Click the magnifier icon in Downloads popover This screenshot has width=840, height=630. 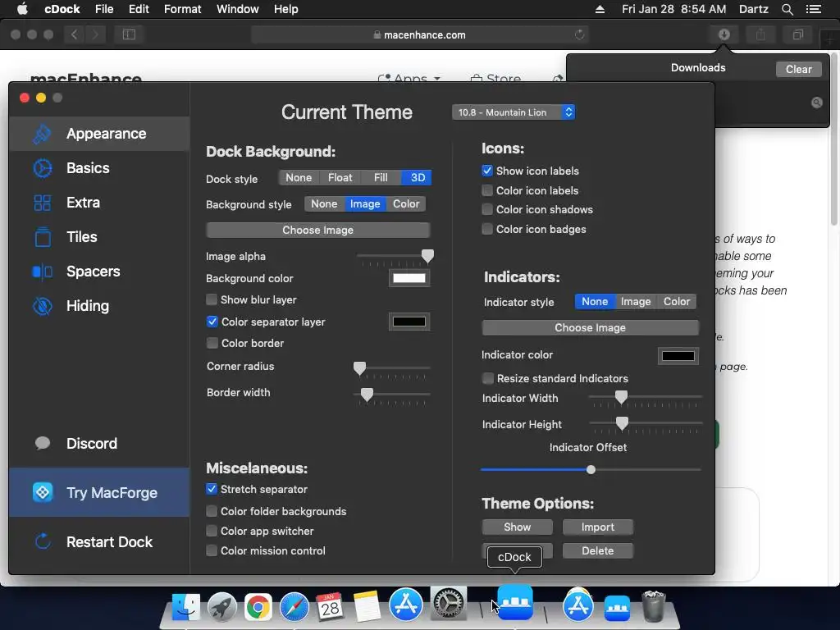816,103
